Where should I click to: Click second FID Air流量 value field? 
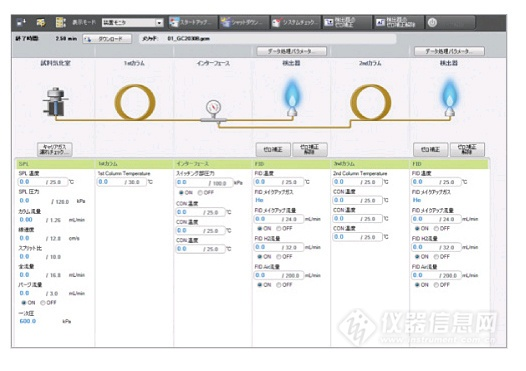click(x=436, y=275)
